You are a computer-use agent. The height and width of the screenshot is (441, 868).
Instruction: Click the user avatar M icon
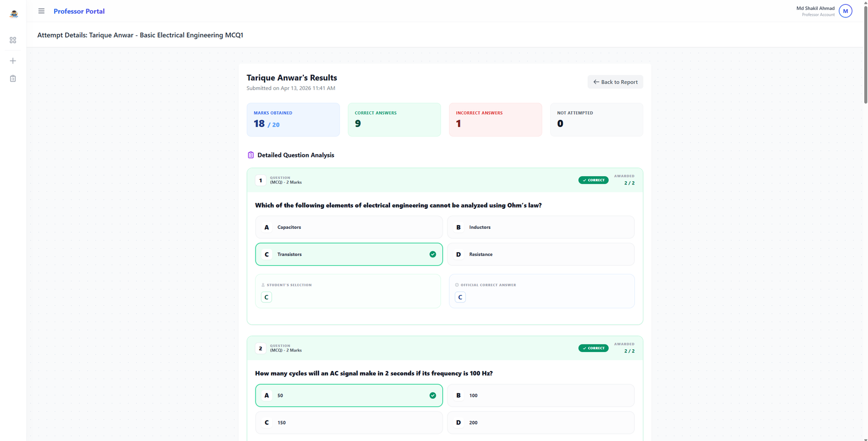pos(845,11)
